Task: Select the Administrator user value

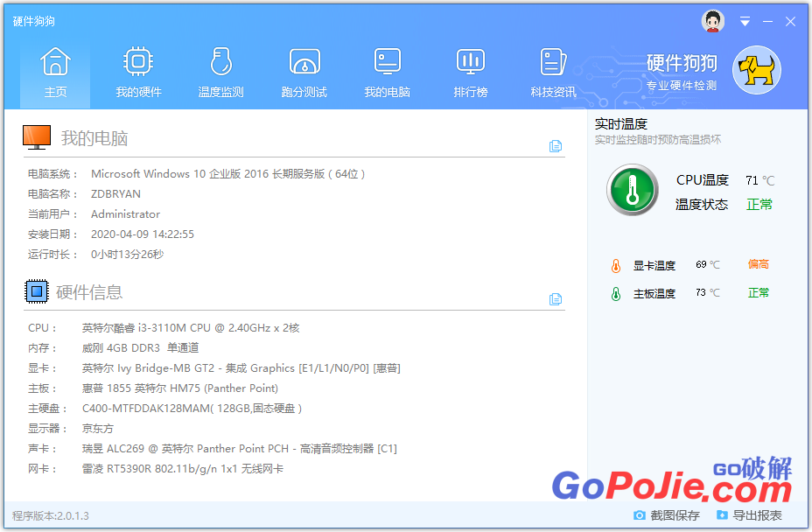Action: (125, 214)
